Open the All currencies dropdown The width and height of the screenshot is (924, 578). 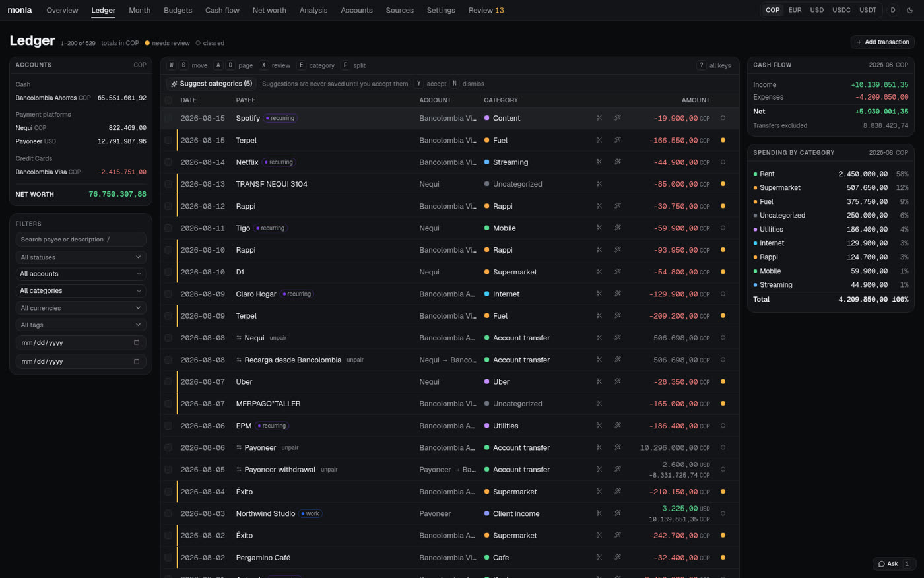pyautogui.click(x=81, y=308)
